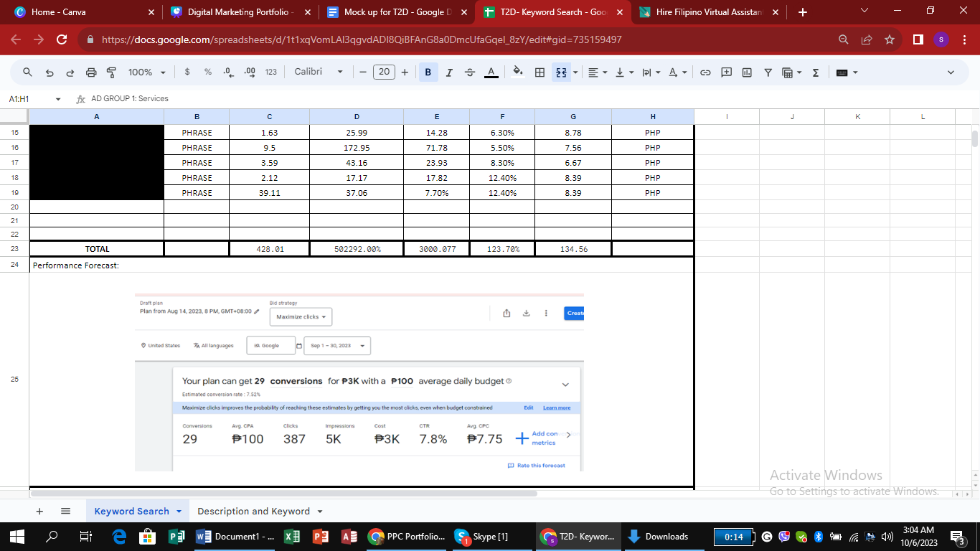
Task: Open the zoom level dropdown
Action: 147,72
